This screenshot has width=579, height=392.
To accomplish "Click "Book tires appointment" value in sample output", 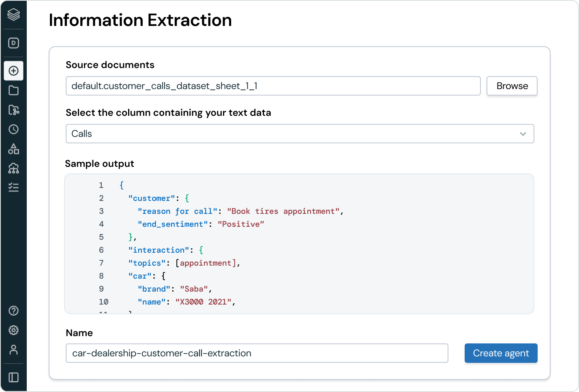I will 283,211.
